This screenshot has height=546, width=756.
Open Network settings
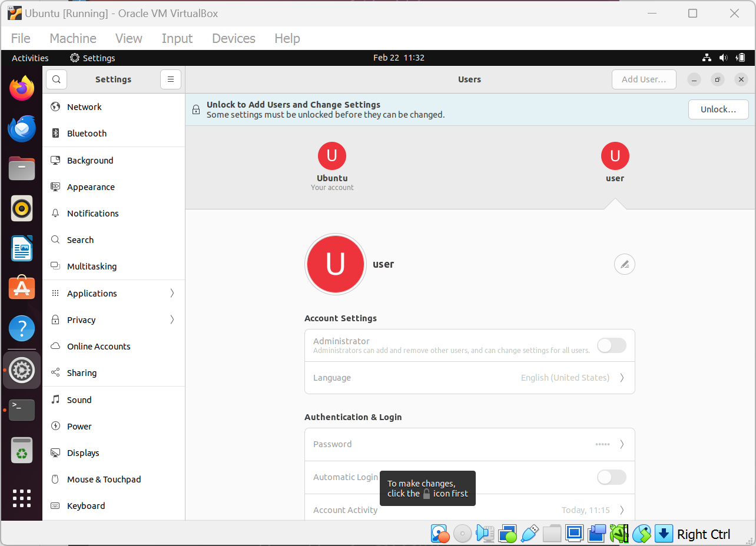114,107
